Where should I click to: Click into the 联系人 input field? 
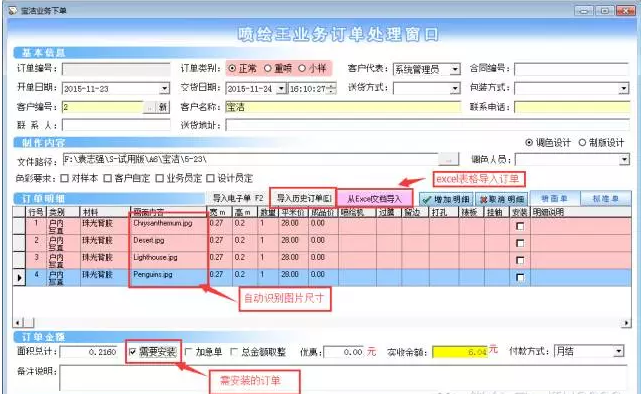point(116,125)
